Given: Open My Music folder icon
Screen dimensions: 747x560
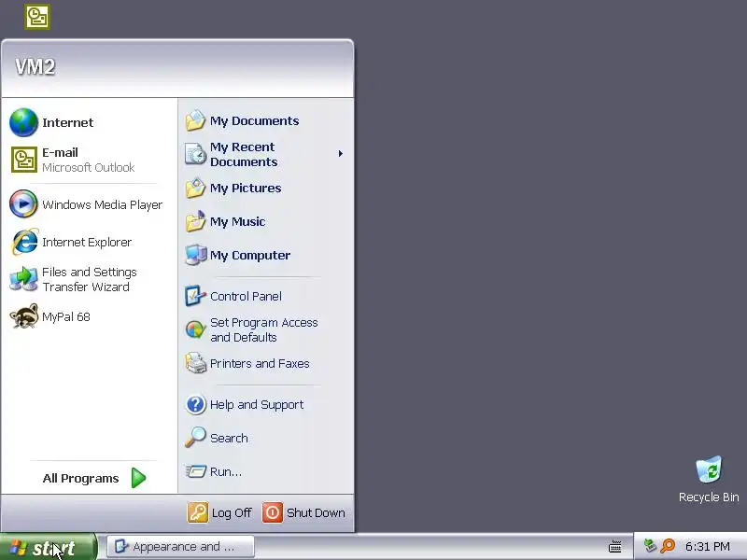Looking at the screenshot, I should click(x=195, y=221).
